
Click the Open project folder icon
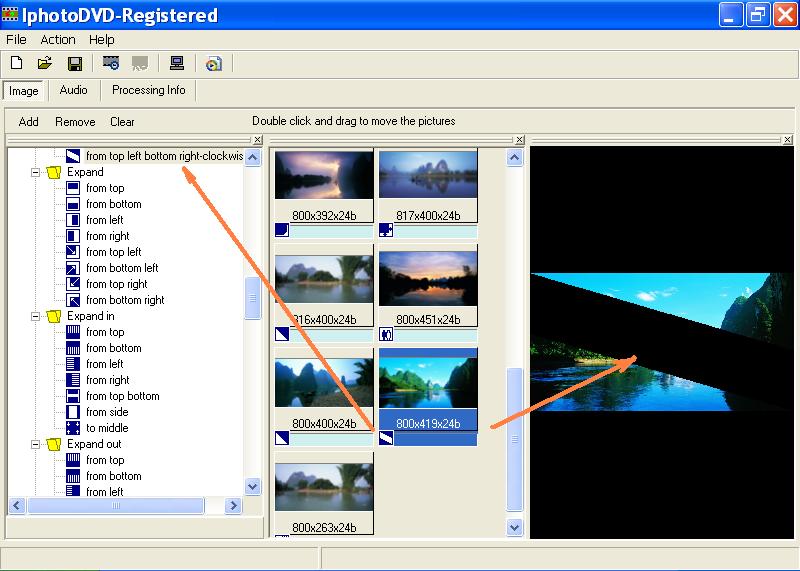pyautogui.click(x=45, y=63)
